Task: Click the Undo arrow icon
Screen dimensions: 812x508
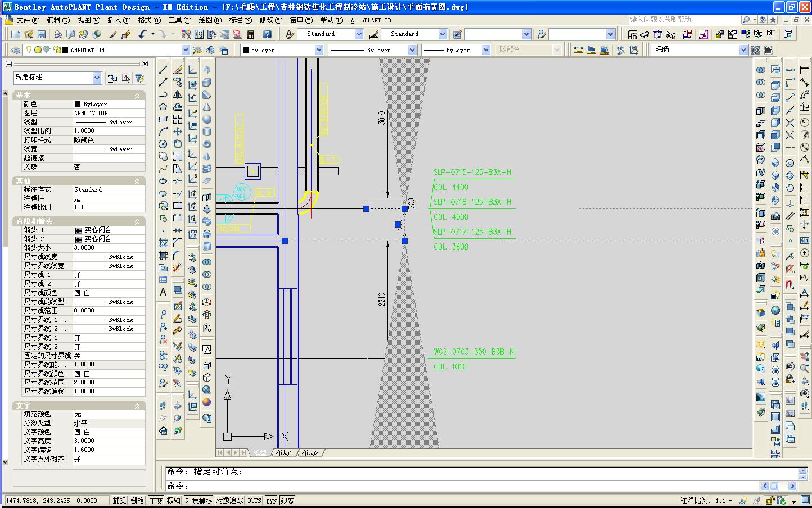Action: tap(143, 34)
